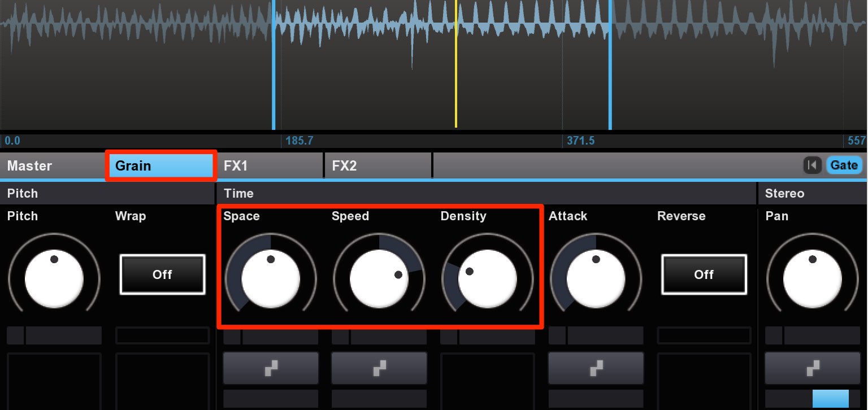Toggle the Reverse Off button
868x410 pixels.
[704, 274]
